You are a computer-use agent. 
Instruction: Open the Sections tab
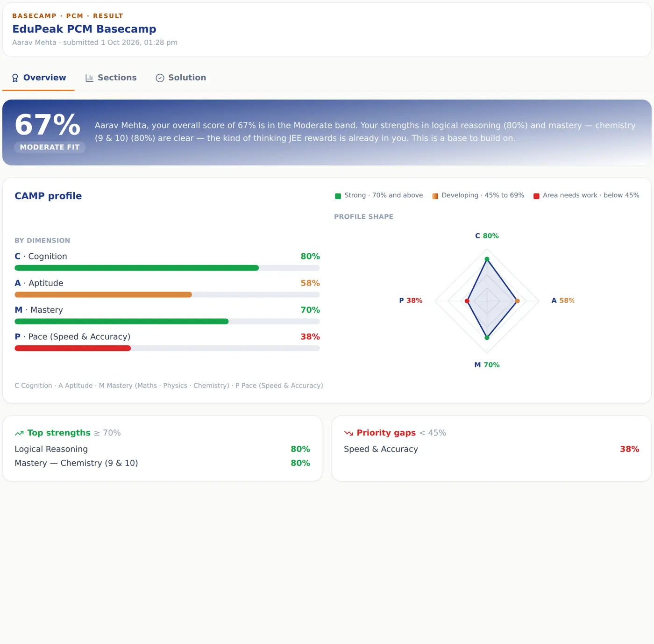[x=111, y=78]
